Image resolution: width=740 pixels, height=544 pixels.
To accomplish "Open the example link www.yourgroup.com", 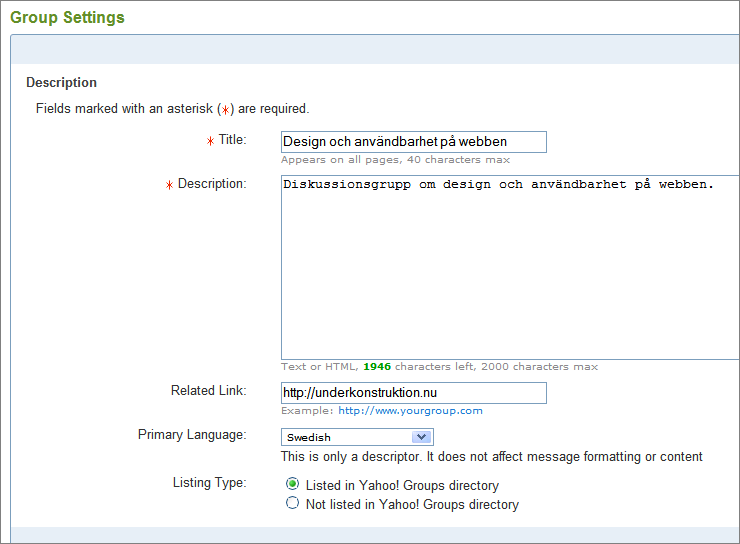I will pos(410,410).
